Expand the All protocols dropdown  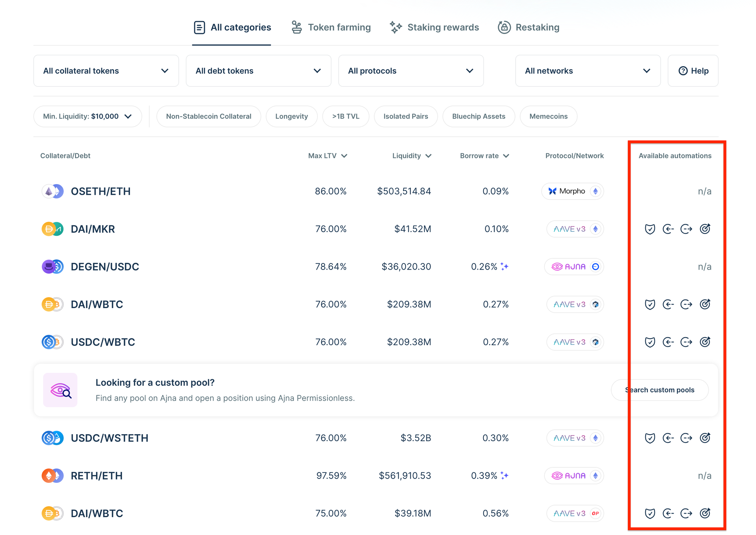point(411,71)
